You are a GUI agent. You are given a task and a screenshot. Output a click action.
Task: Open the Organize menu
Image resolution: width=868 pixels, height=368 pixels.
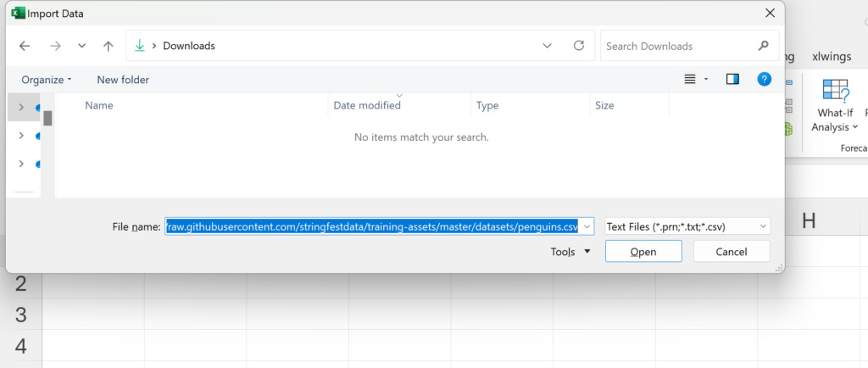(46, 80)
